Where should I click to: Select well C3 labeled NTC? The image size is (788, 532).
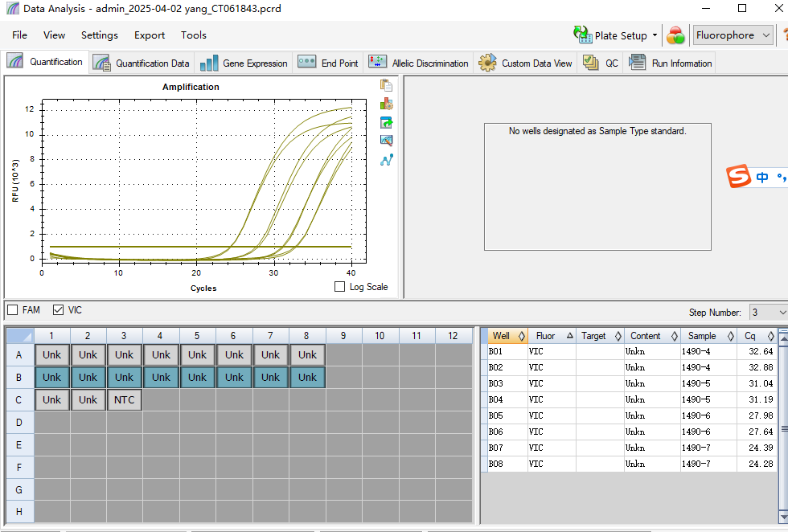click(124, 400)
